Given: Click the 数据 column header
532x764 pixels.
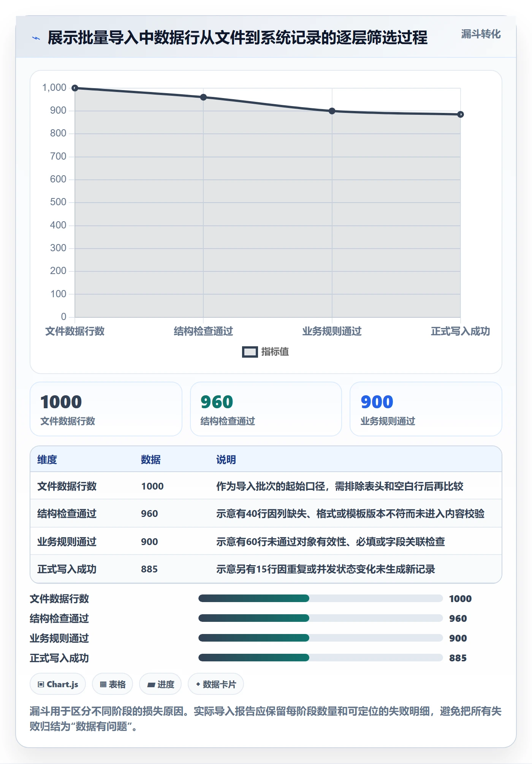Looking at the screenshot, I should (x=151, y=460).
